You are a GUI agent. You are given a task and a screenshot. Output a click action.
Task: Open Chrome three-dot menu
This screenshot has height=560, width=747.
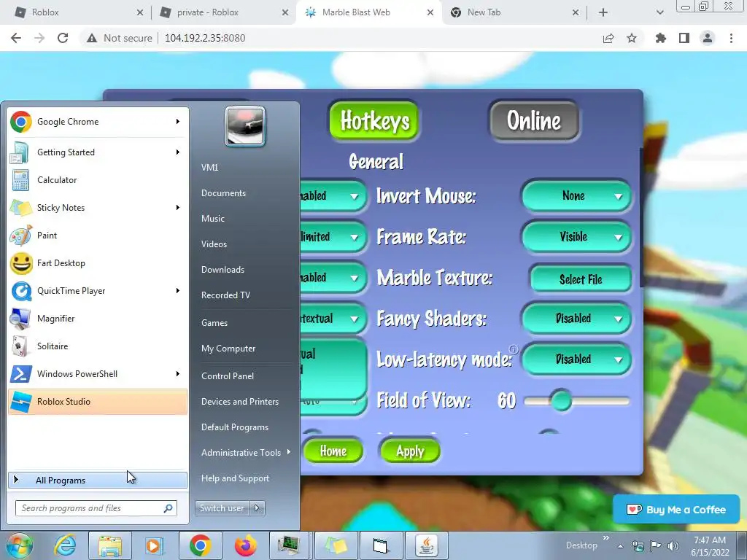click(x=731, y=38)
